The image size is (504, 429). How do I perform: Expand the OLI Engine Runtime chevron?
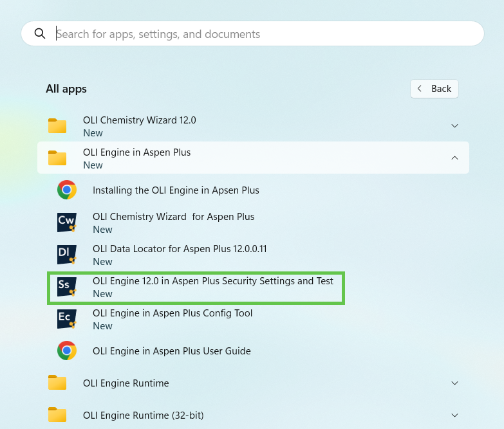click(454, 383)
